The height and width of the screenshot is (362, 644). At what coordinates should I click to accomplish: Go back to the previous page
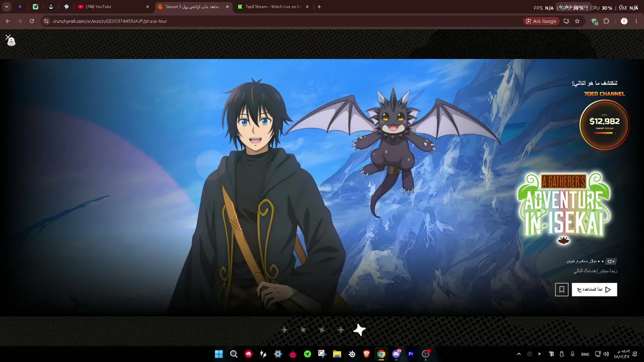click(x=8, y=21)
